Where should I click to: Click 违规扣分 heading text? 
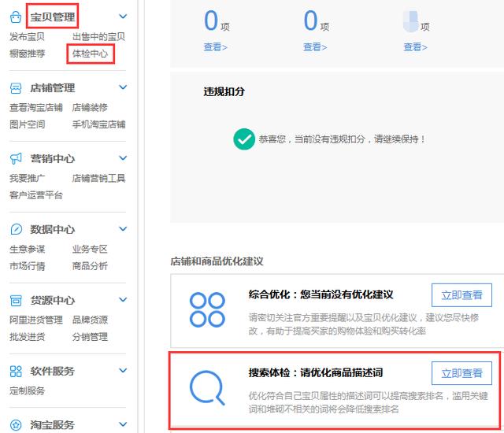coord(224,91)
